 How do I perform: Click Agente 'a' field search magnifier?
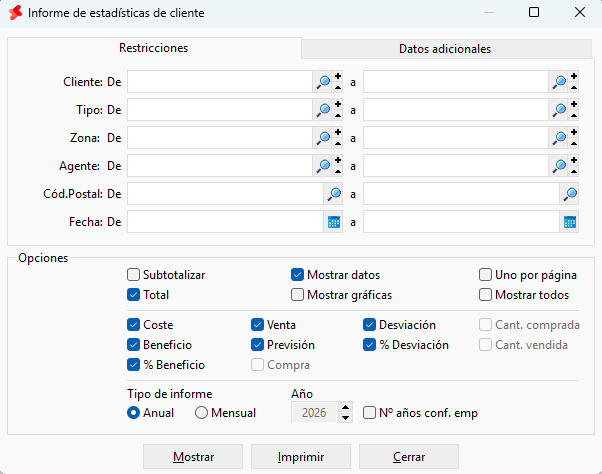click(559, 166)
